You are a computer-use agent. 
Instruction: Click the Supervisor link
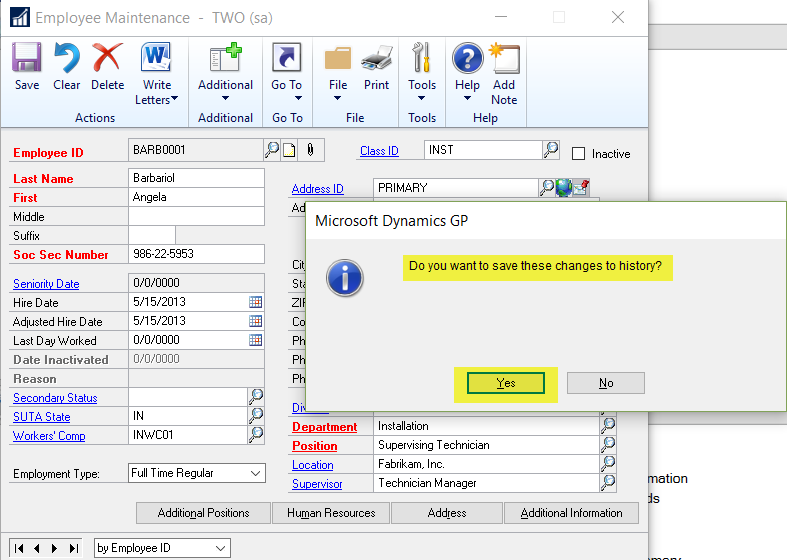point(317,484)
